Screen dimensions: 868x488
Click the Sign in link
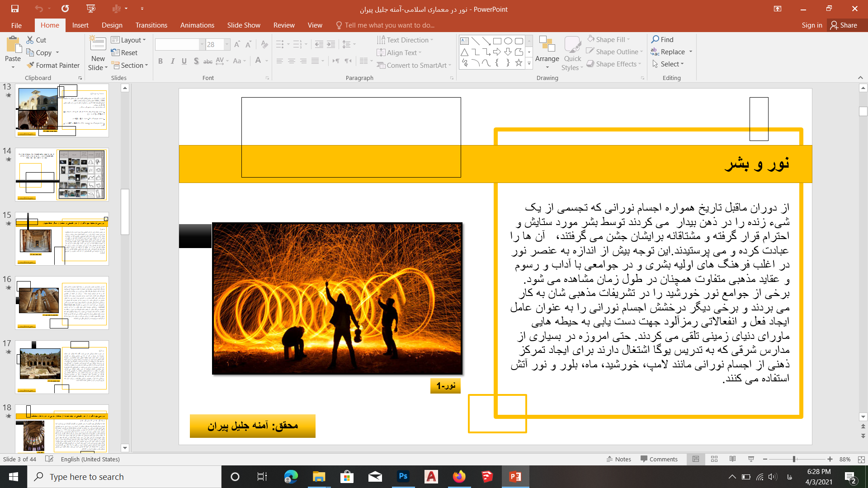coord(811,25)
